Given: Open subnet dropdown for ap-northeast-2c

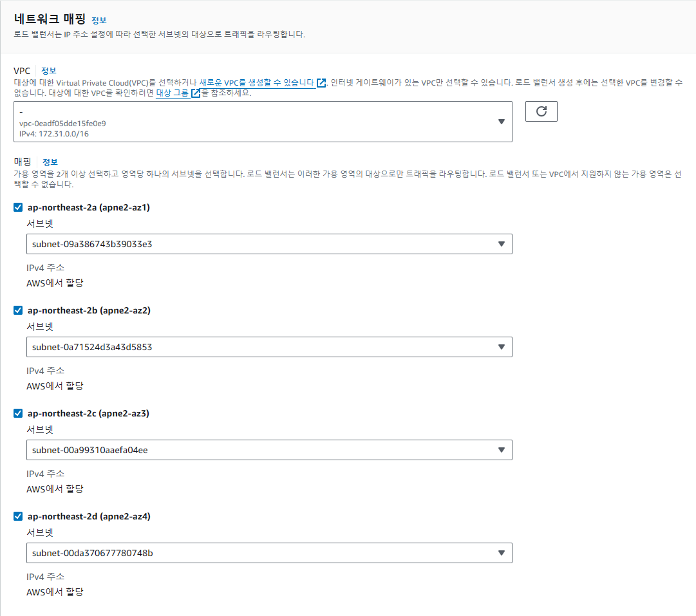Looking at the screenshot, I should (269, 450).
